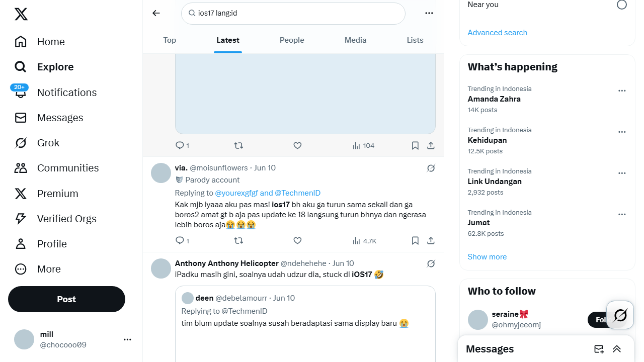Image resolution: width=644 pixels, height=362 pixels.
Task: Click the search field with ios17 lang:id
Action: [x=293, y=14]
